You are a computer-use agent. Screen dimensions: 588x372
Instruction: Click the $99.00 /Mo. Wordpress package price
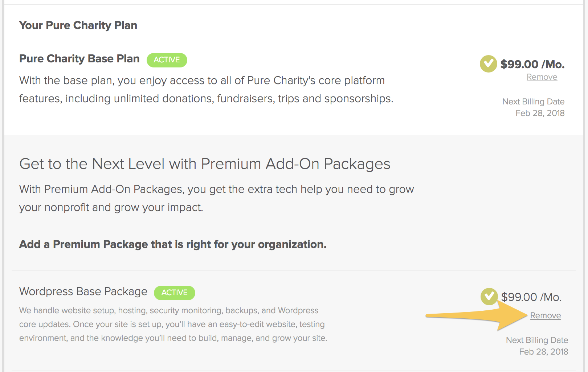coord(531,297)
